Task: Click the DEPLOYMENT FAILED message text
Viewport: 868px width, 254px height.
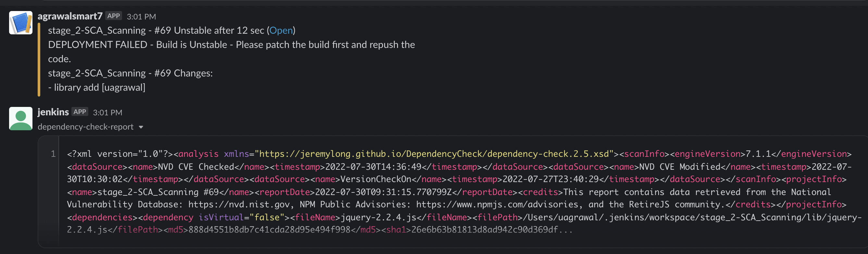Action: point(231,52)
